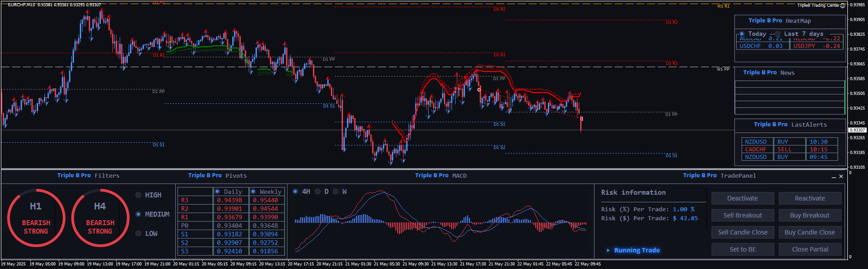Expand the Running Trade section
Image resolution: width=868 pixels, height=269 pixels.
click(633, 250)
